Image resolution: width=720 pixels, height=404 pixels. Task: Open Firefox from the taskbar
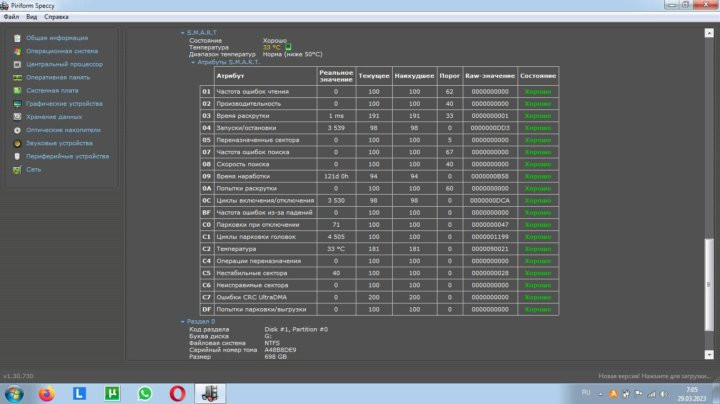pos(46,394)
